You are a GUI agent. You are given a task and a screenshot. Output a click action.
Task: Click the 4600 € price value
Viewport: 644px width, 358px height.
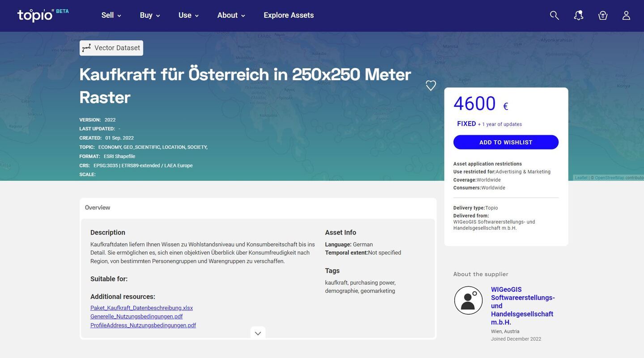(481, 104)
